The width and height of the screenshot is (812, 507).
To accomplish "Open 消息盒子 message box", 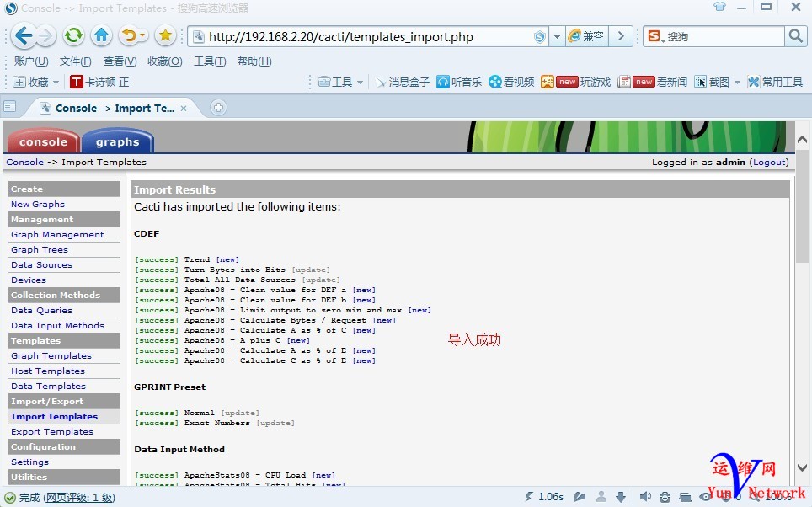I will [x=403, y=82].
